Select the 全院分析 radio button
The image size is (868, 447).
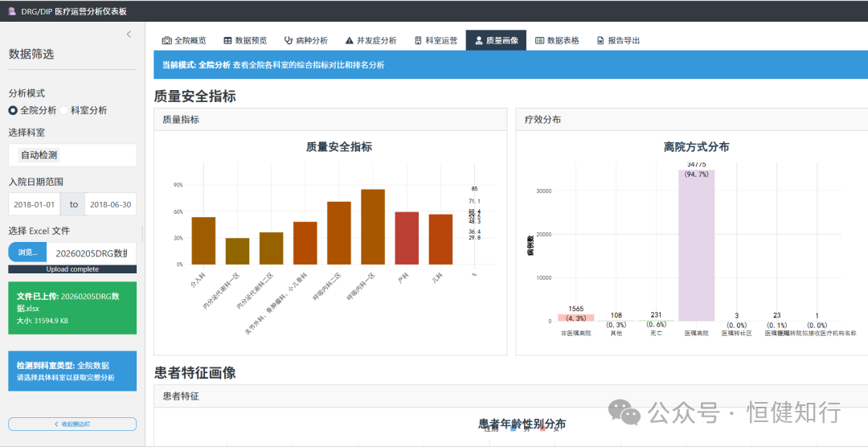(x=13, y=110)
